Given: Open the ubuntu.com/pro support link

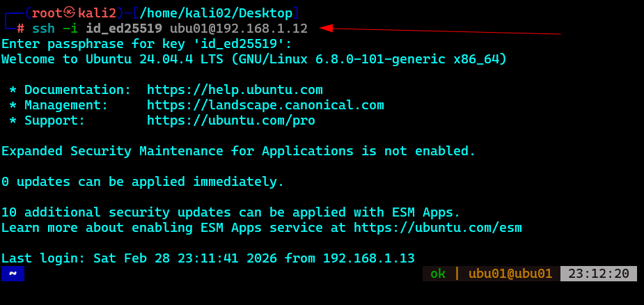Looking at the screenshot, I should click(230, 120).
